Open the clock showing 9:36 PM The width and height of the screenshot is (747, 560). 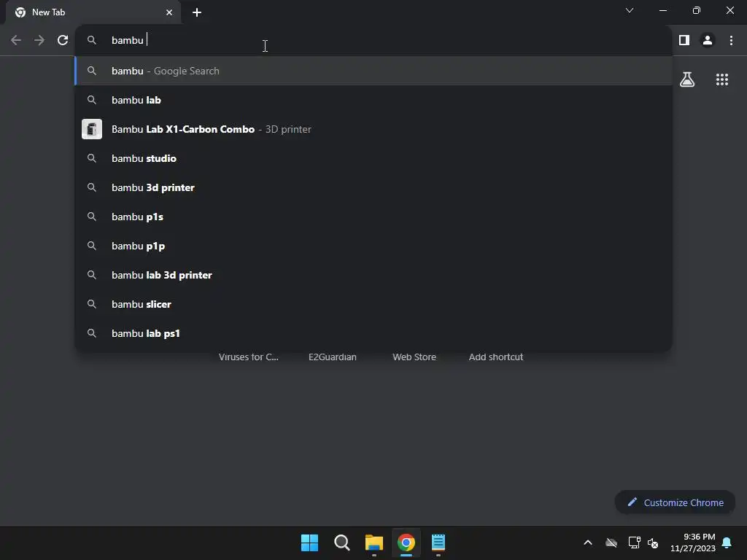[693, 542]
